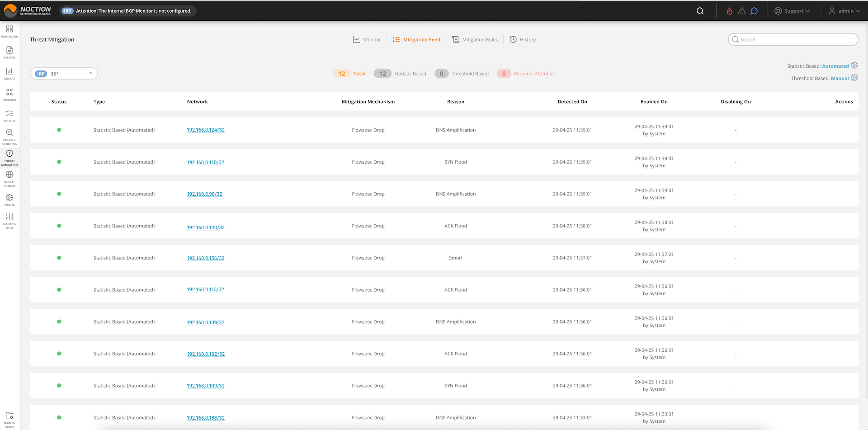
Task: Open the warnings triangle icon
Action: pyautogui.click(x=742, y=11)
